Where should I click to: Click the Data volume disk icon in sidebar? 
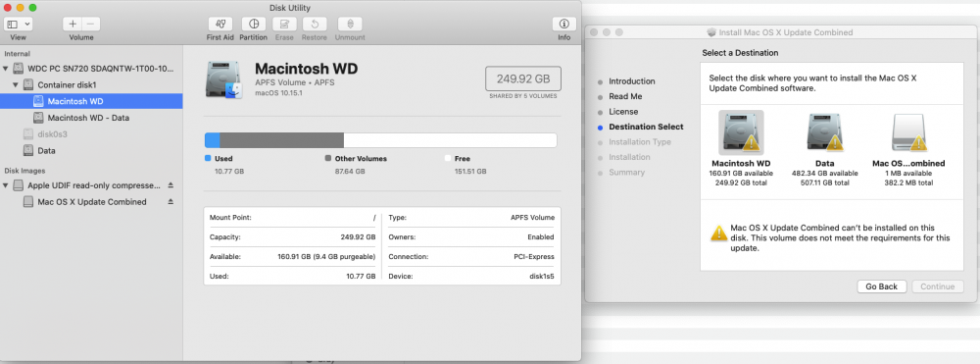28,151
